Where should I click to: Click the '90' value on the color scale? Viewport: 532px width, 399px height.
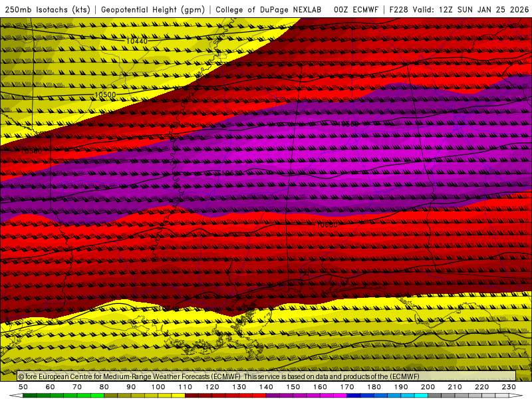131,387
